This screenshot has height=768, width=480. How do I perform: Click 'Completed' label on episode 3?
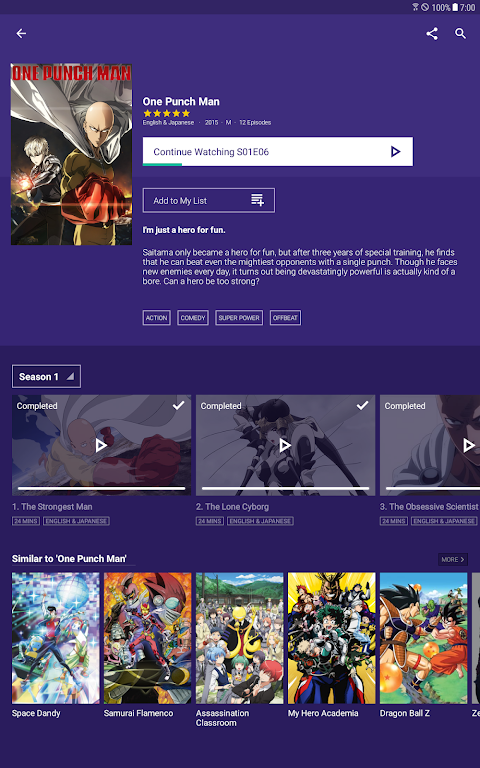(x=405, y=406)
